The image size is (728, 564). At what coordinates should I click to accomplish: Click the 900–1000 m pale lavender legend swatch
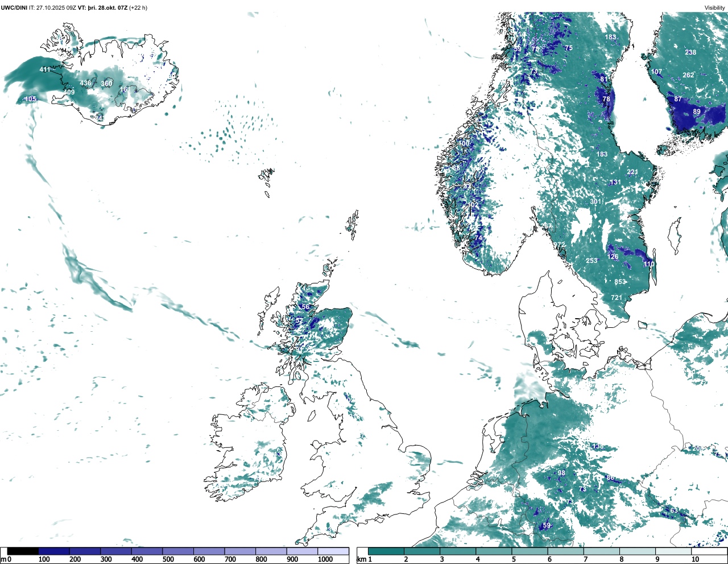point(302,551)
